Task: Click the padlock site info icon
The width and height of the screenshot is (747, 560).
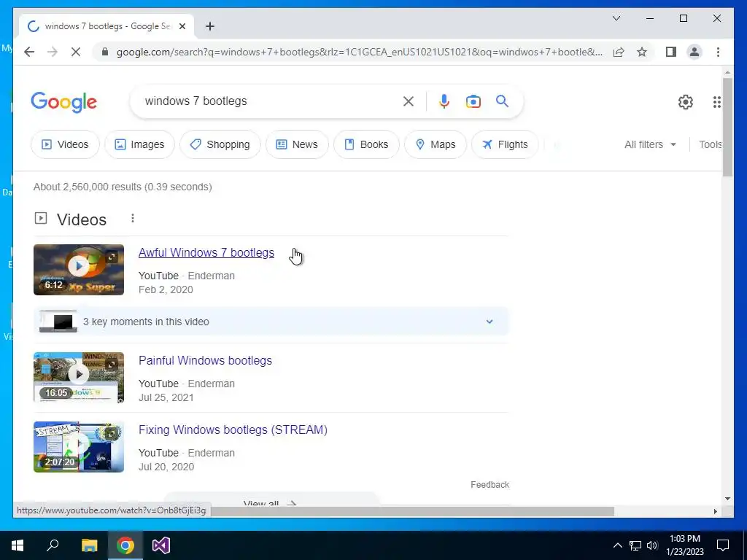Action: click(x=105, y=52)
